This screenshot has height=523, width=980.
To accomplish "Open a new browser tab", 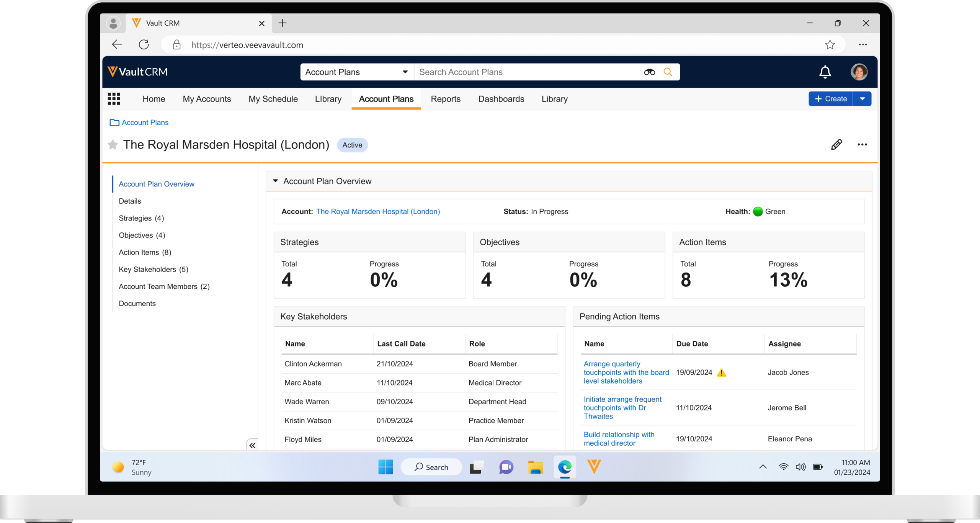I will [x=282, y=23].
